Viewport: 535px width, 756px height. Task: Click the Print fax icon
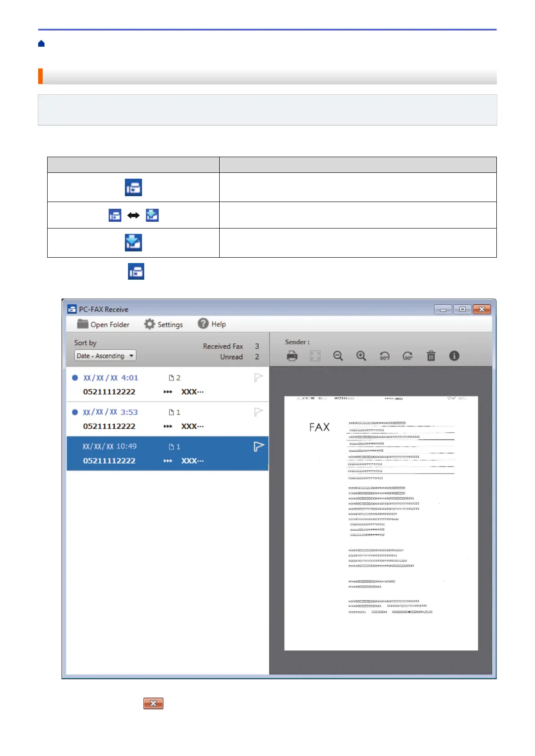pos(292,356)
